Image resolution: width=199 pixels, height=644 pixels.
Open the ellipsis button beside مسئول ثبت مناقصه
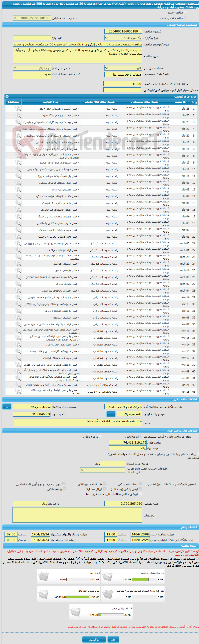[x=7, y=407]
